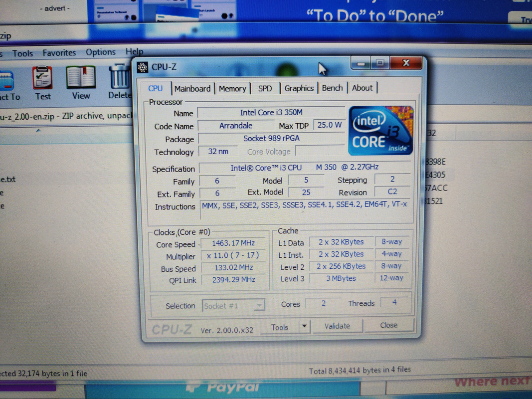This screenshot has height=399, width=532.
Task: Switch to the Bench tab
Action: 332,88
